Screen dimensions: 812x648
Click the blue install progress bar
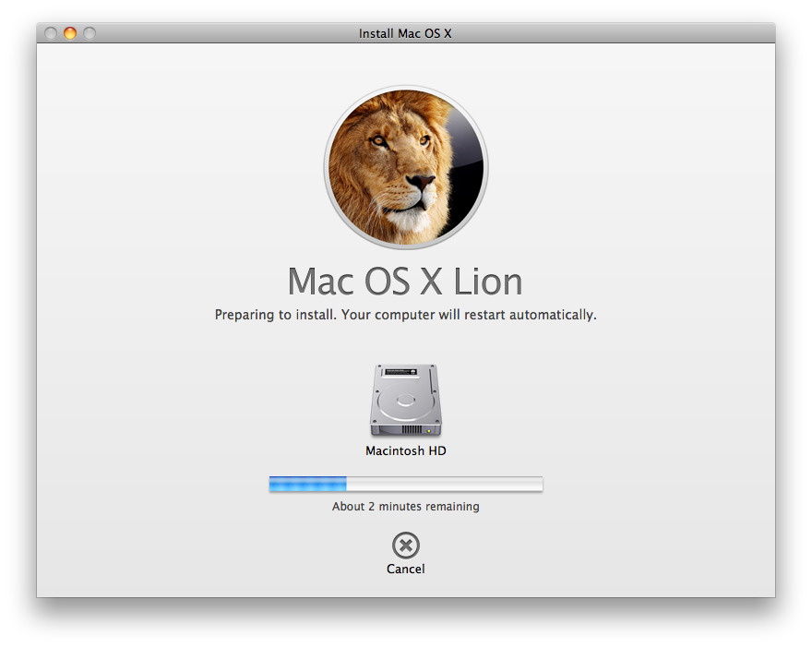coord(406,484)
